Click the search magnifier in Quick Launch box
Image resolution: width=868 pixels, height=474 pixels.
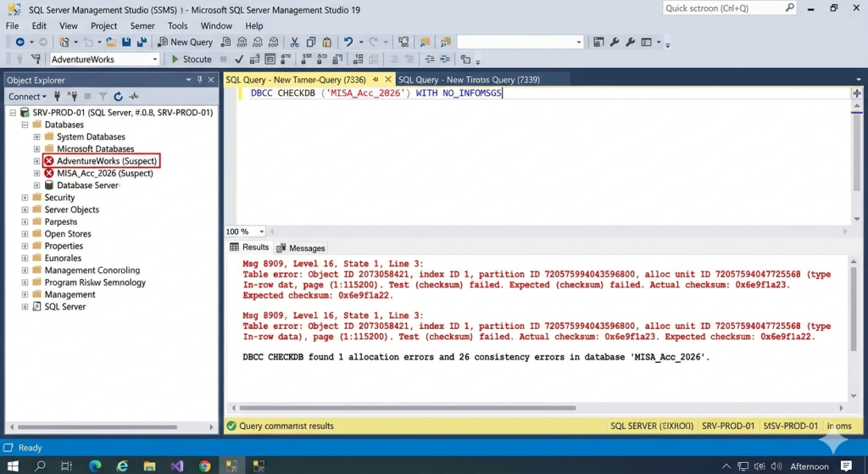790,8
